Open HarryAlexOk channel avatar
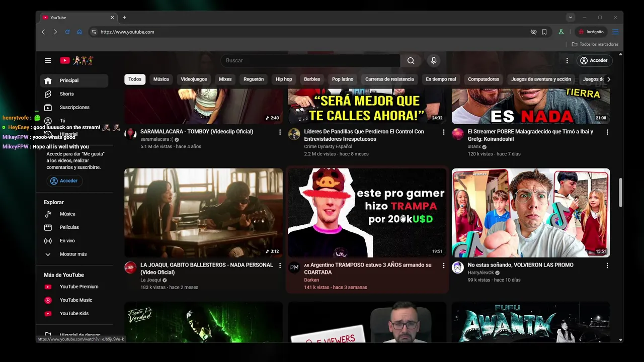 point(458,267)
